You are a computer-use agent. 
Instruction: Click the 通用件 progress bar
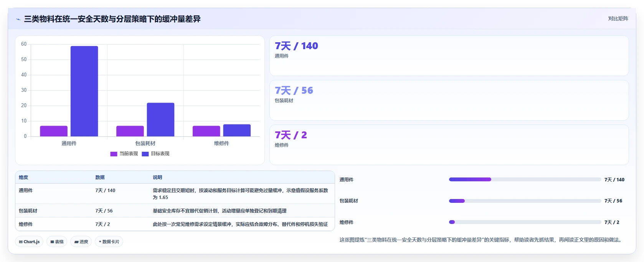click(525, 179)
